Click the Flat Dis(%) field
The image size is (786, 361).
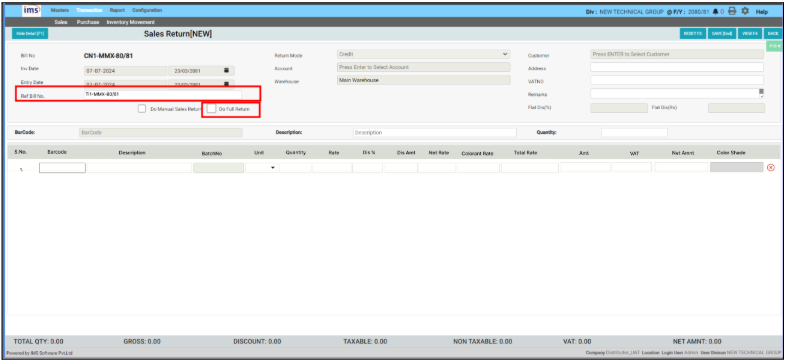(619, 108)
